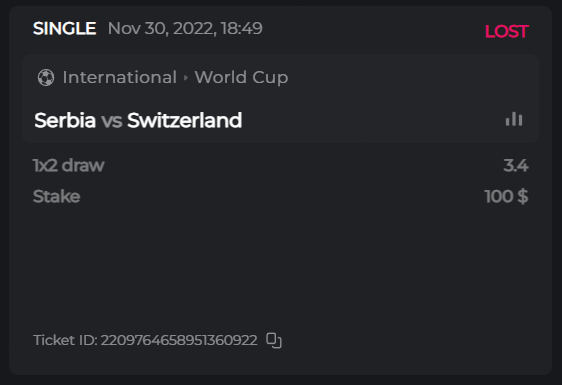This screenshot has height=385, width=562.
Task: Open the International category link
Action: point(120,77)
